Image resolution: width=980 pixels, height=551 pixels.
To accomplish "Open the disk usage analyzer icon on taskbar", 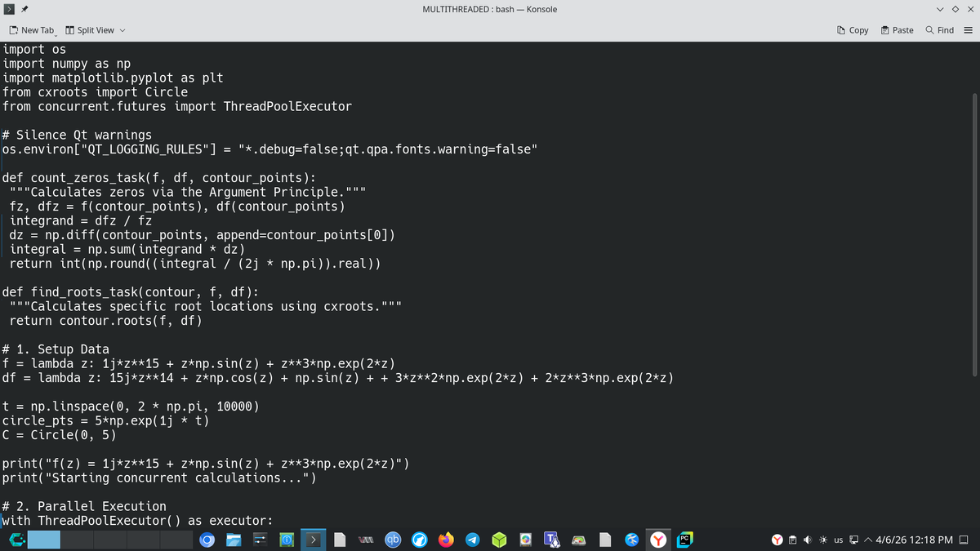I will tap(578, 540).
